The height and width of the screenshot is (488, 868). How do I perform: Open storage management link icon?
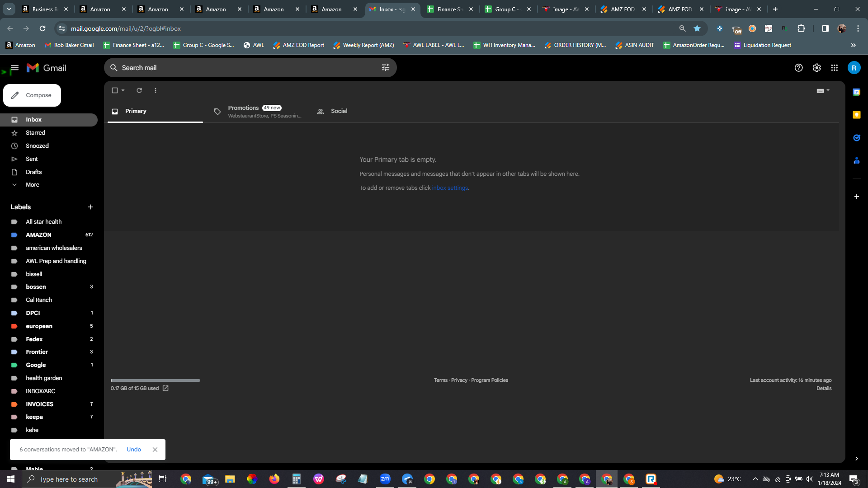[165, 389]
